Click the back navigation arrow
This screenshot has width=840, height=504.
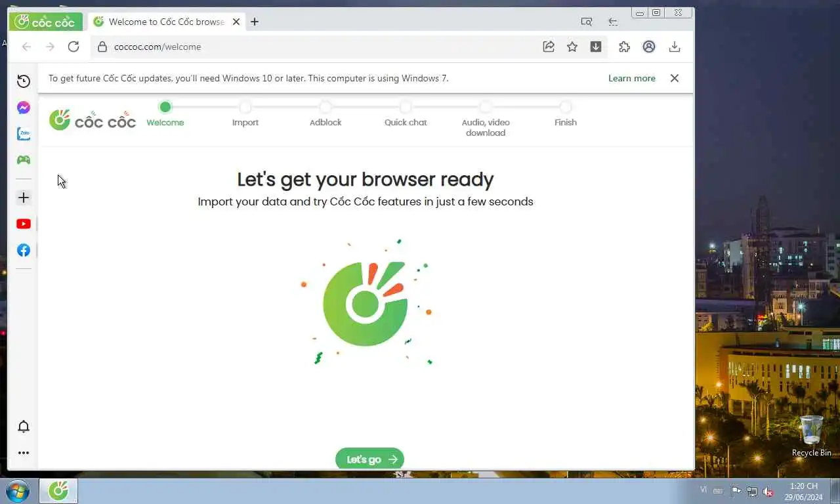(x=26, y=47)
